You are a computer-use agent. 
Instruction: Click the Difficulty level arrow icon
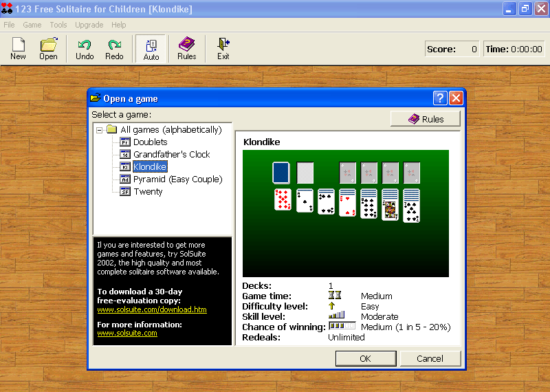point(332,305)
